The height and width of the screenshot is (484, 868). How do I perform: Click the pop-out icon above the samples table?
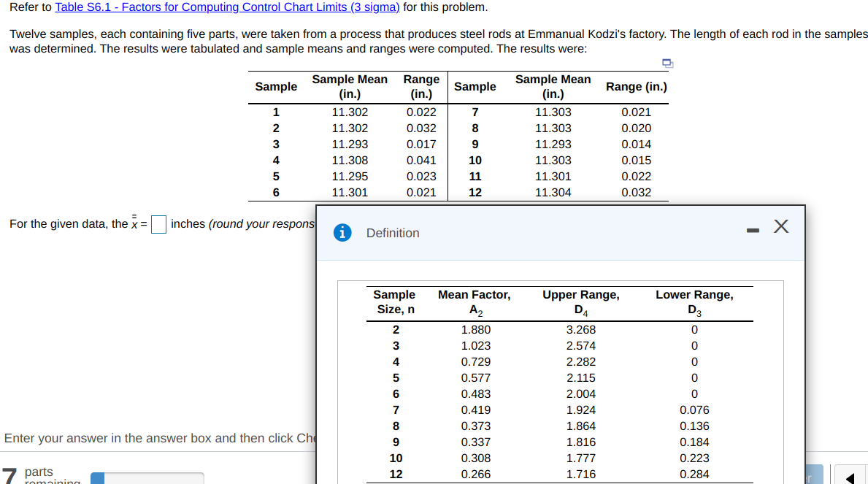[667, 64]
